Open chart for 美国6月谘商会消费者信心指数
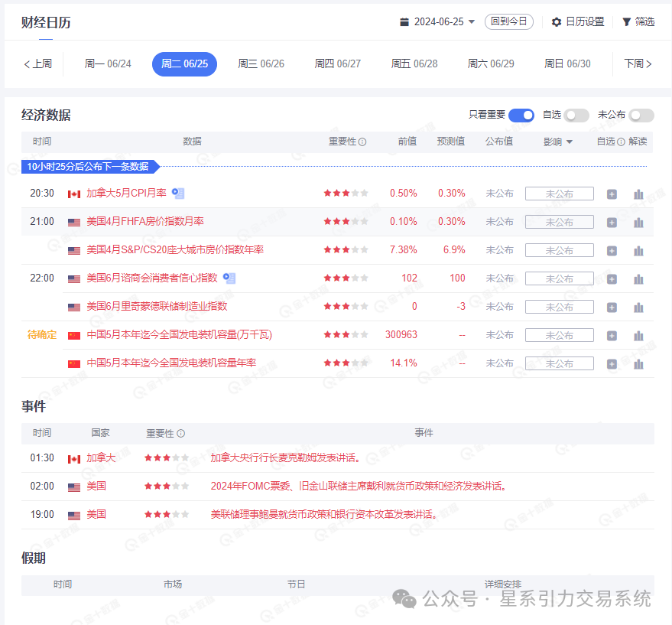 pos(638,278)
